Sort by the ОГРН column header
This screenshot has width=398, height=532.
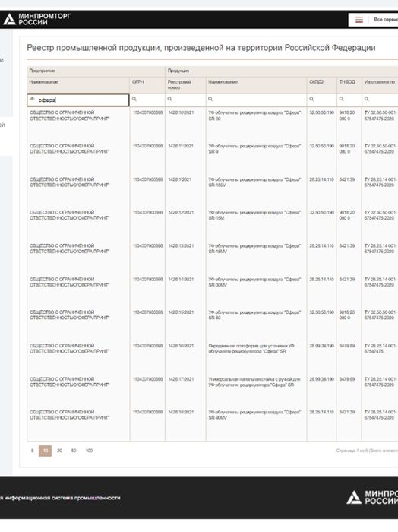[138, 82]
